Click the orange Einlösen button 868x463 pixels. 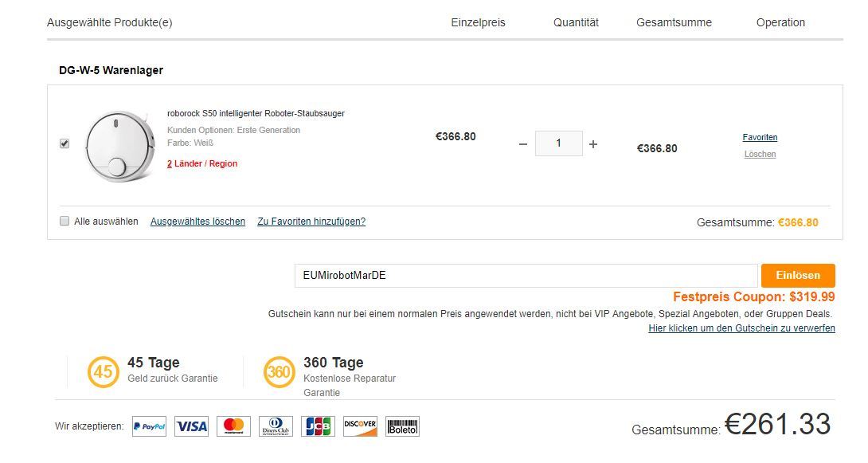point(798,275)
